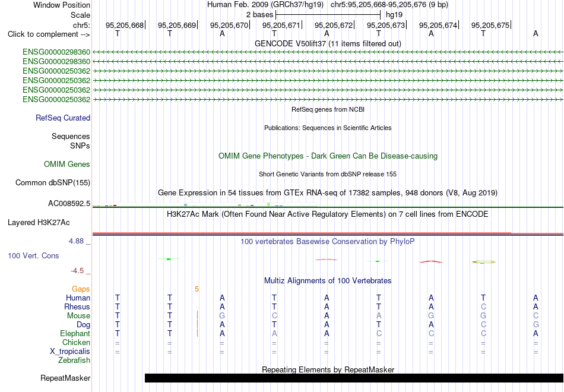Click the -4.5 PhyloP lower scale value
The height and width of the screenshot is (392, 564).
(x=77, y=271)
